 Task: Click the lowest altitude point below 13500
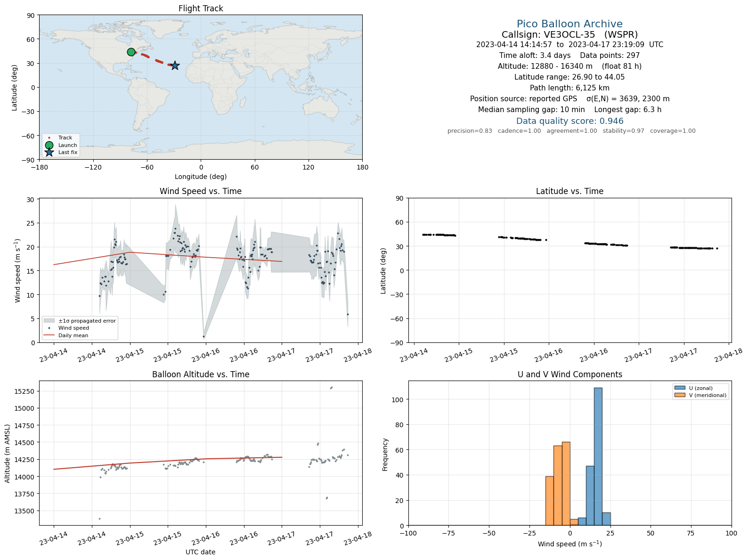point(99,519)
